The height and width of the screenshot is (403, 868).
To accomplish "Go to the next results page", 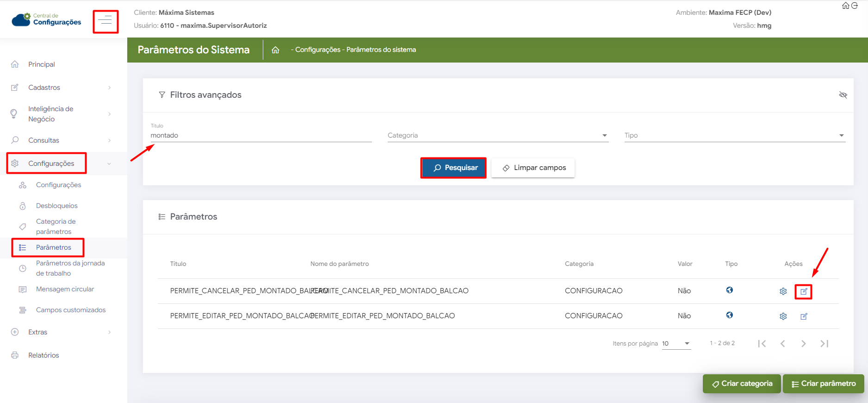I will tap(803, 344).
